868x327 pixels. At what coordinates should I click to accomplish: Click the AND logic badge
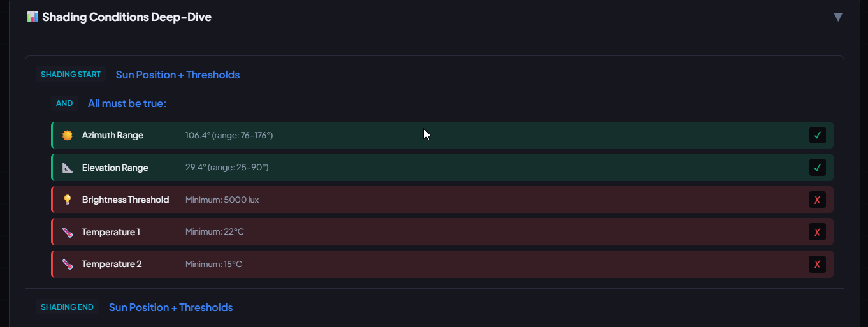[x=64, y=103]
